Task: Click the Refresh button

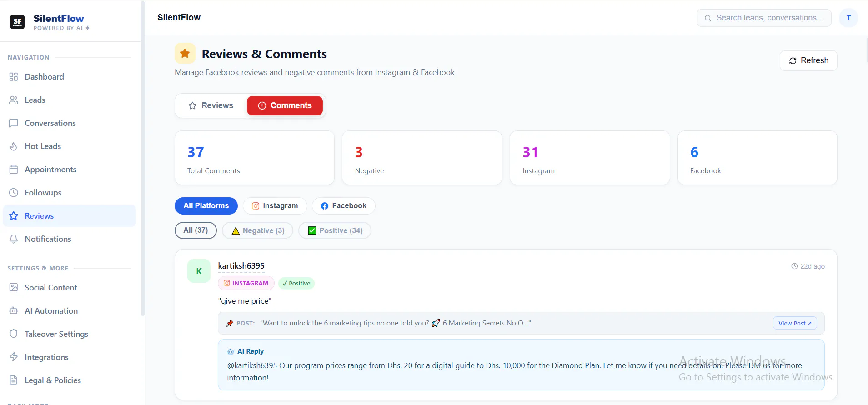Action: [x=808, y=60]
